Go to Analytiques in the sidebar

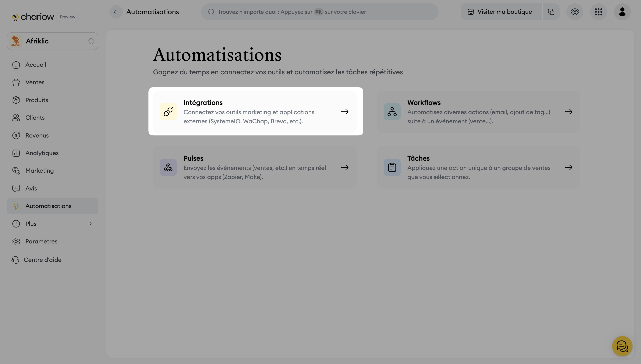42,153
